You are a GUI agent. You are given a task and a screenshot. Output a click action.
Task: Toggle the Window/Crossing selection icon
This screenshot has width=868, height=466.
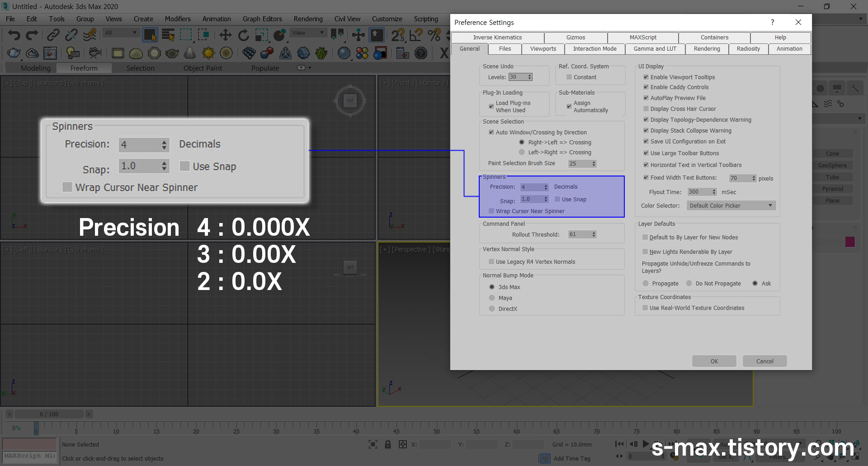pos(203,35)
